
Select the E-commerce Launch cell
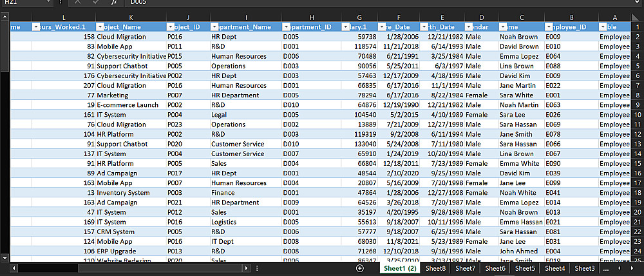[x=131, y=105]
